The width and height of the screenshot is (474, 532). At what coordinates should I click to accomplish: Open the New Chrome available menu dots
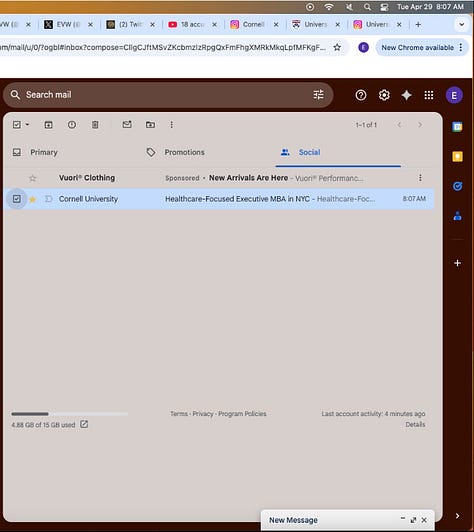point(460,48)
